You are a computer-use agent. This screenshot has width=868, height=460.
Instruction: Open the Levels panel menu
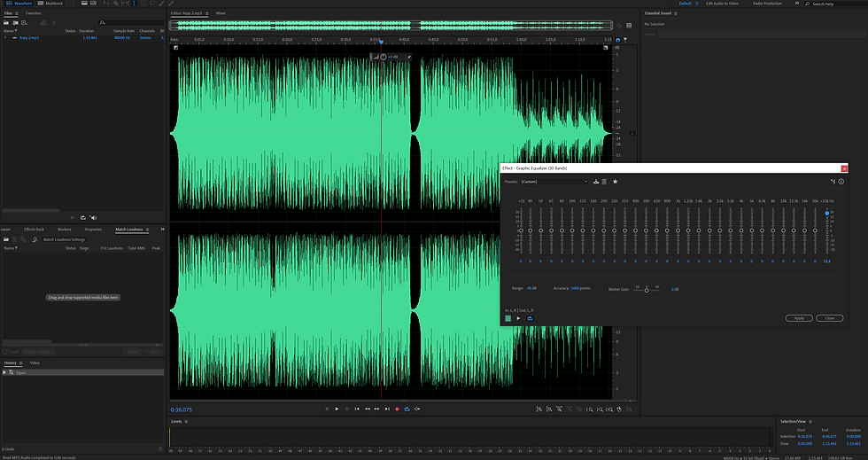[186, 422]
